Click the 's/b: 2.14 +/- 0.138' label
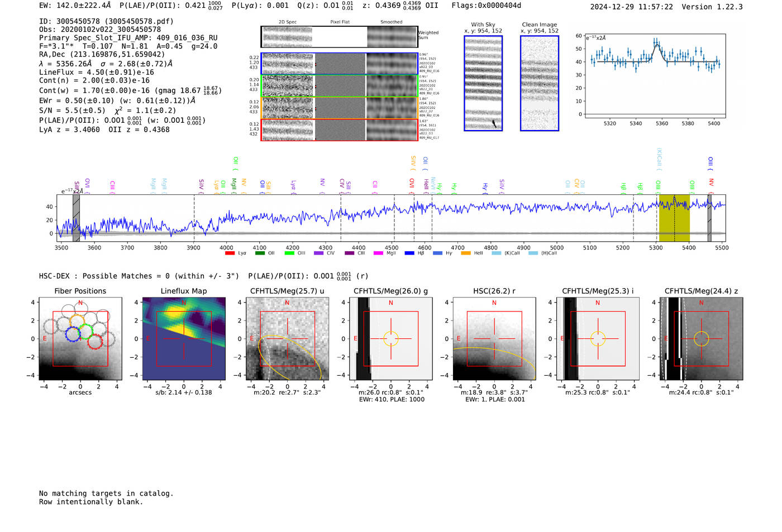Screen dimensions: 782x532 184,392
